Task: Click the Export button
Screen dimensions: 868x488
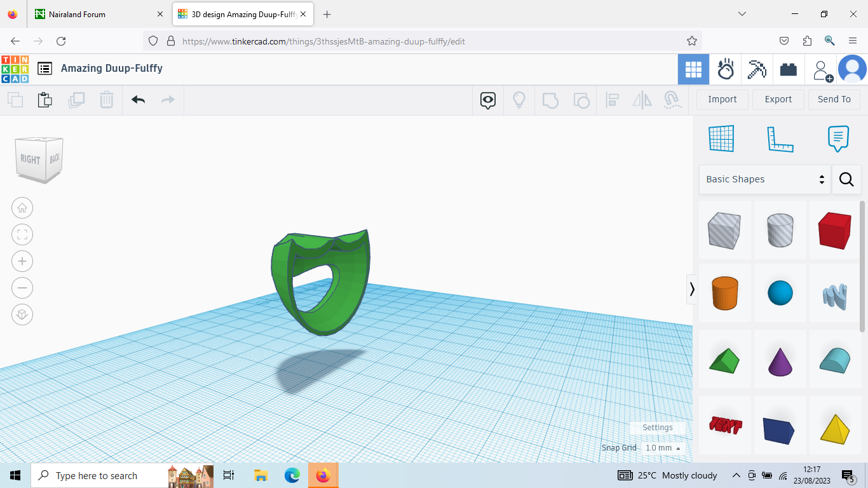Action: coord(778,99)
